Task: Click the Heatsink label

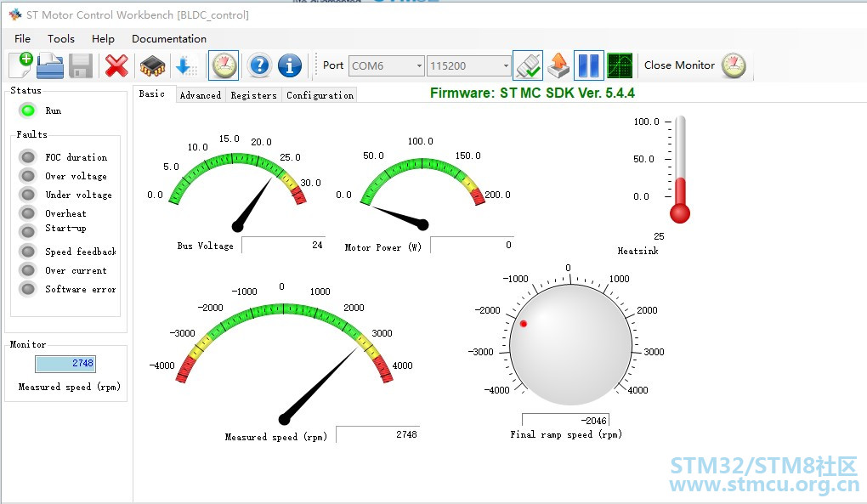Action: [x=637, y=251]
